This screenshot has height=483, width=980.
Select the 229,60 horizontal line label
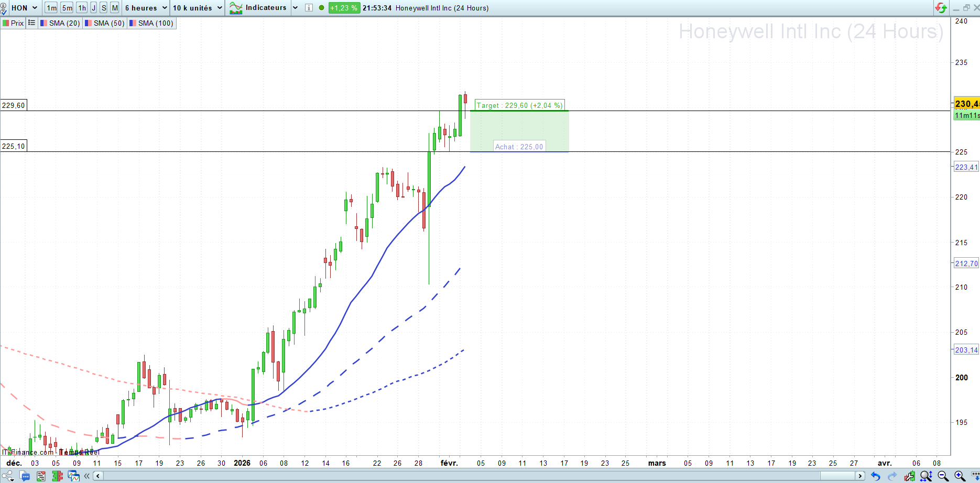click(14, 105)
